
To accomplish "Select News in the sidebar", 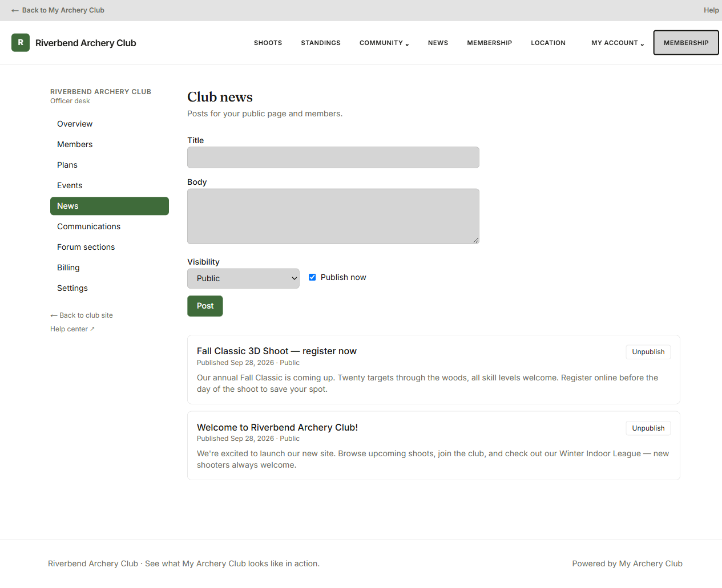I will click(110, 206).
